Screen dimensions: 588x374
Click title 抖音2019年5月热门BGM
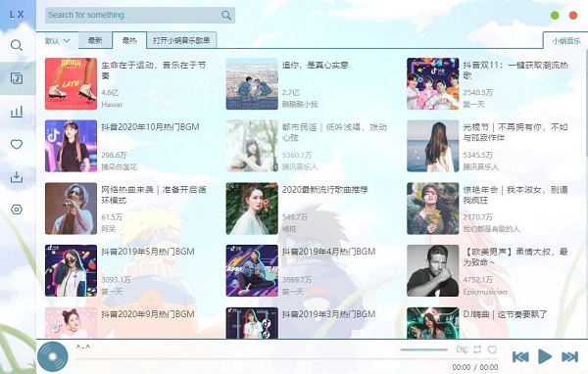[x=148, y=252]
